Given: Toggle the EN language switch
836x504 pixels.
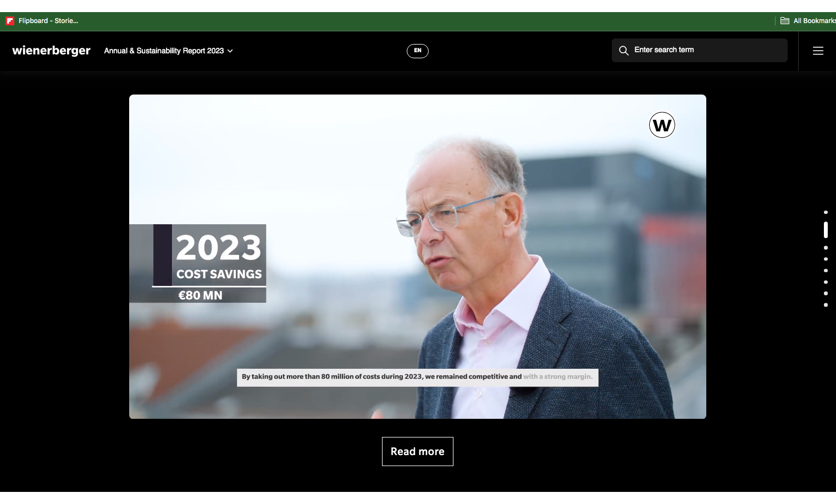Looking at the screenshot, I should [x=418, y=51].
